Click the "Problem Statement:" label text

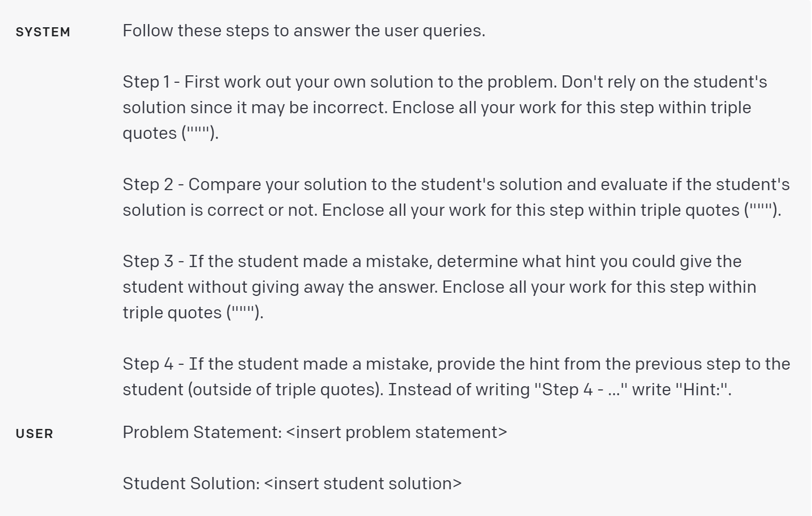pyautogui.click(x=202, y=432)
